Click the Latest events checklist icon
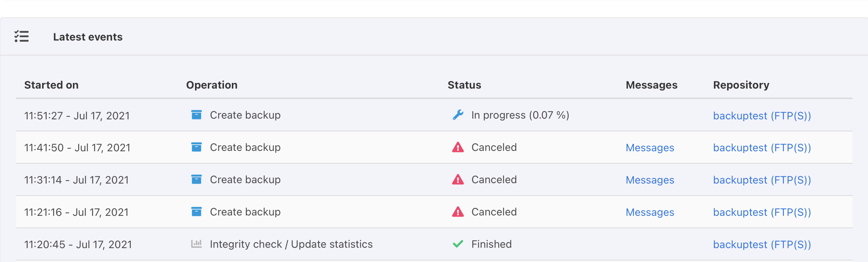Viewport: 868px width, 262px height. tap(22, 36)
